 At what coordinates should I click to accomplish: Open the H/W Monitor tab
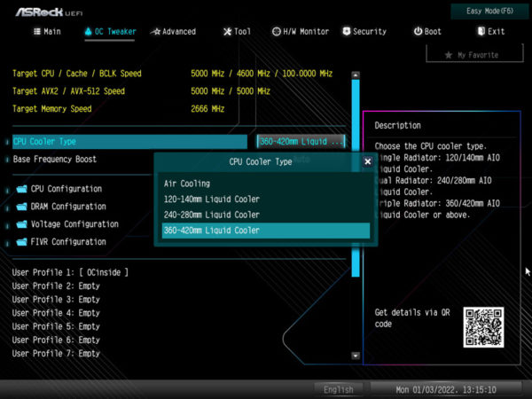300,31
